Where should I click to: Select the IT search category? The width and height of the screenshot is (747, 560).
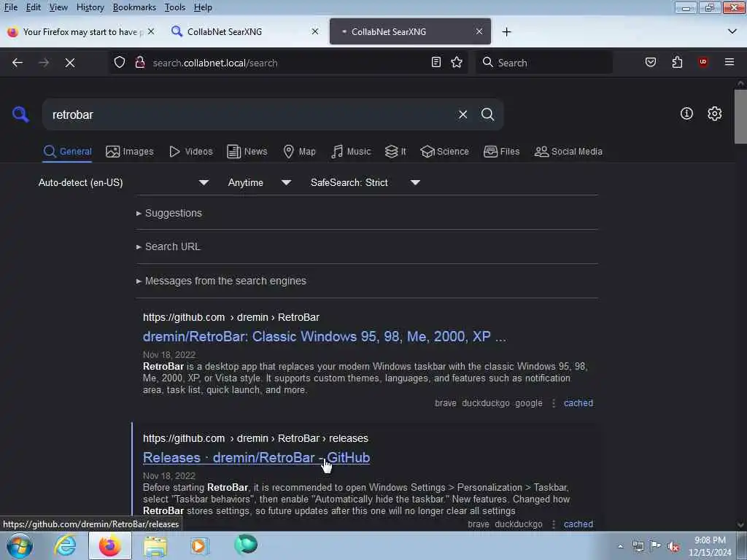pos(395,152)
